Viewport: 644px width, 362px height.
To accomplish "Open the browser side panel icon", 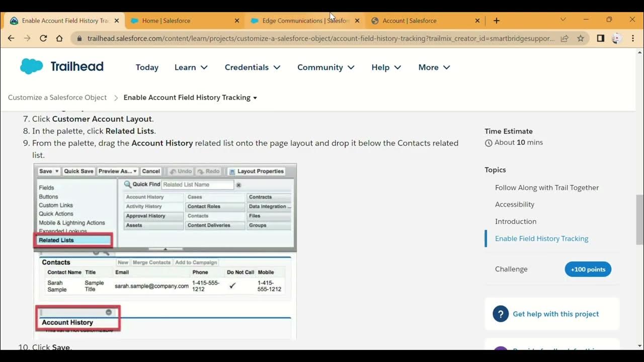I will pyautogui.click(x=600, y=38).
